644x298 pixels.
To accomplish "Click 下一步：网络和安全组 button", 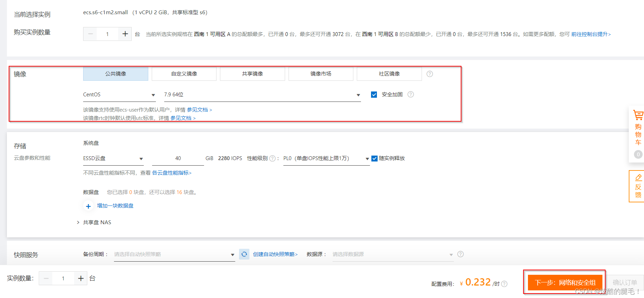I will coord(565,282).
